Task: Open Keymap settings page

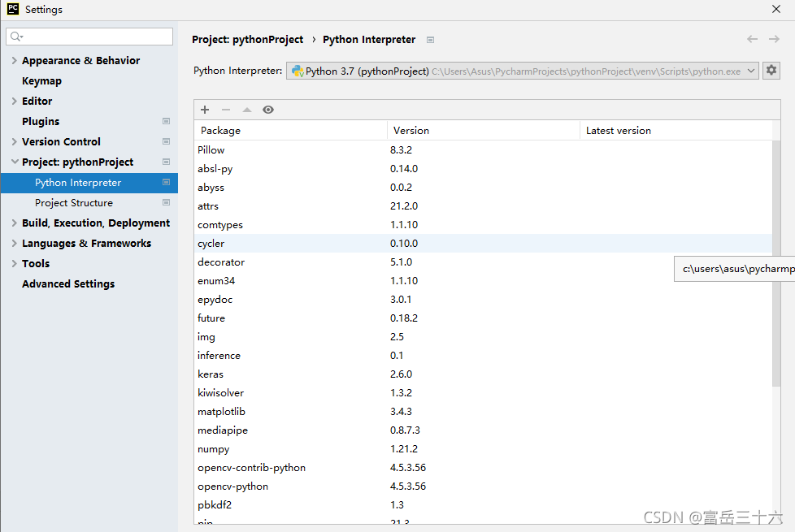Action: [x=41, y=81]
